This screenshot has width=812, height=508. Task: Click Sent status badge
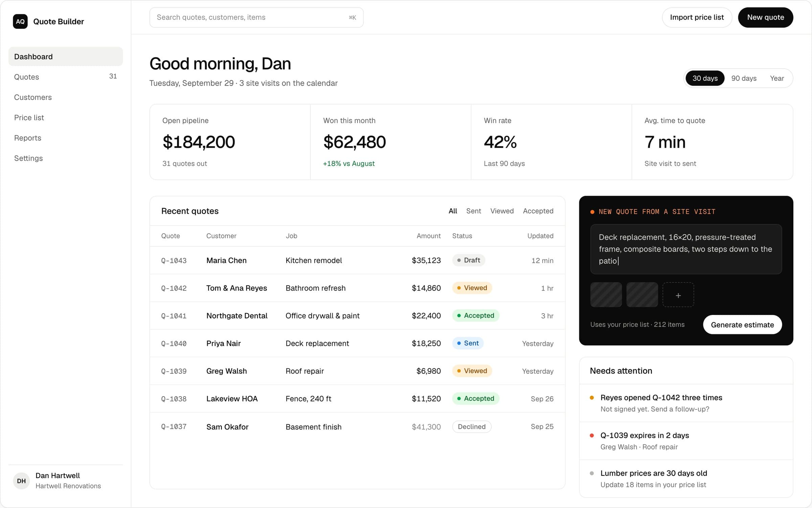click(468, 343)
